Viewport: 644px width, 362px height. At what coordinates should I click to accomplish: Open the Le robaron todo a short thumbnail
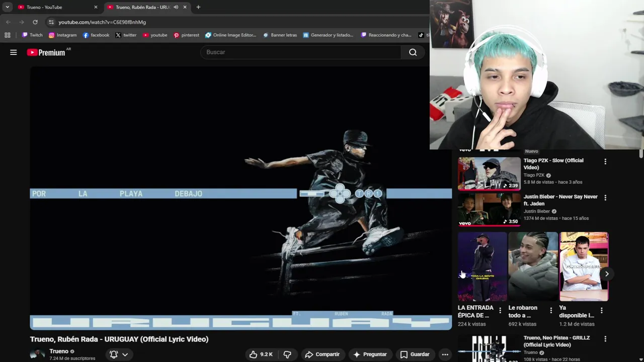(x=533, y=266)
